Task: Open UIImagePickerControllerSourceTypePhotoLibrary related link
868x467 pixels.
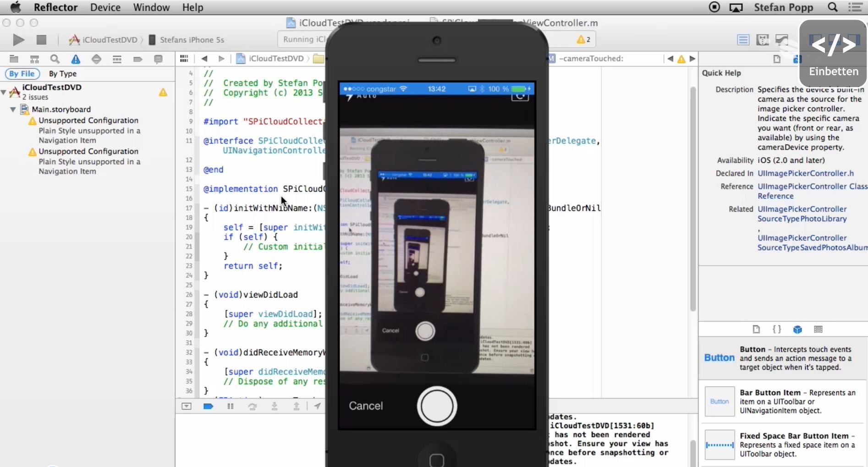Action: [802, 214]
